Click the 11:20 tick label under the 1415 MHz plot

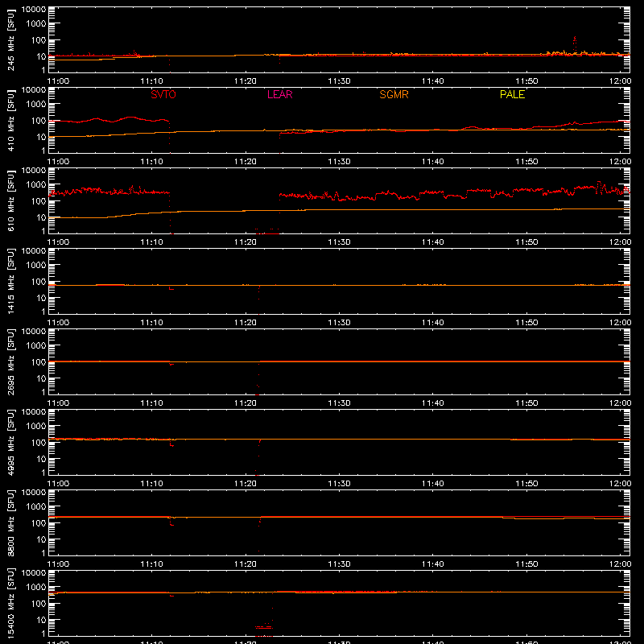click(x=246, y=323)
